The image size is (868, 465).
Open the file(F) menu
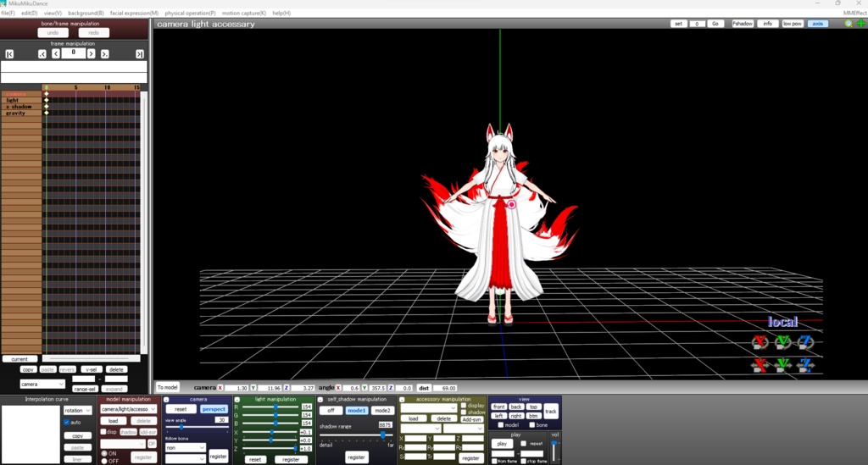pyautogui.click(x=8, y=13)
